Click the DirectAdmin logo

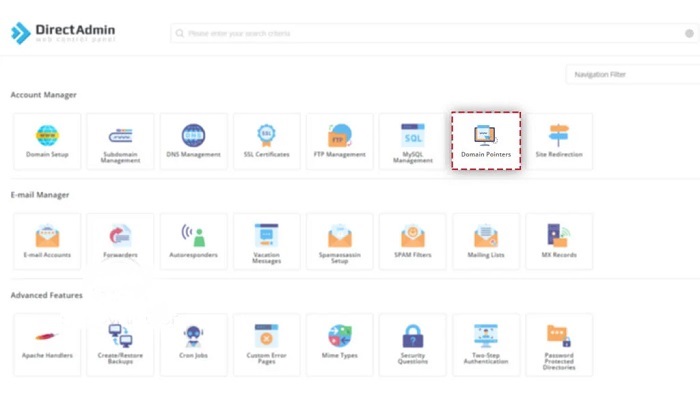[x=63, y=33]
